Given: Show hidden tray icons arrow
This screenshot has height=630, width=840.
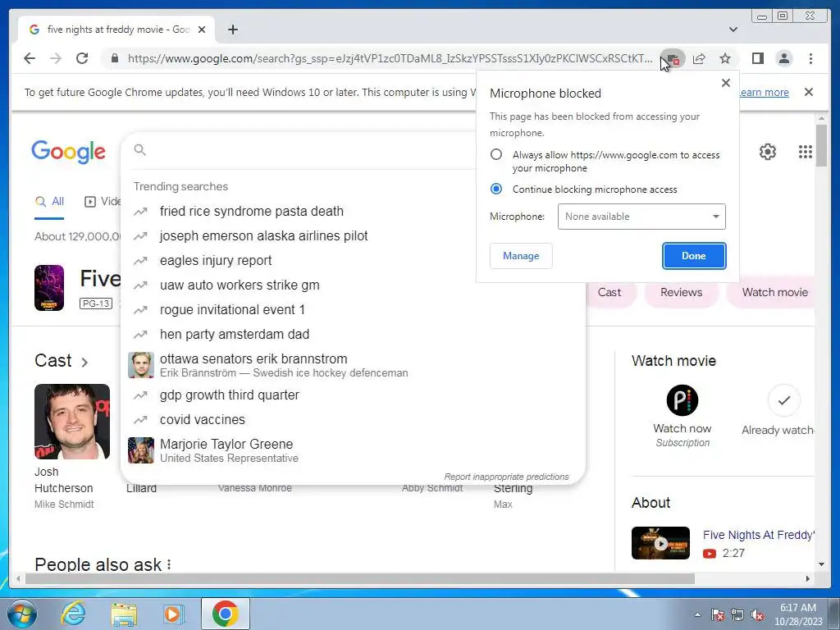Looking at the screenshot, I should click(x=697, y=614).
